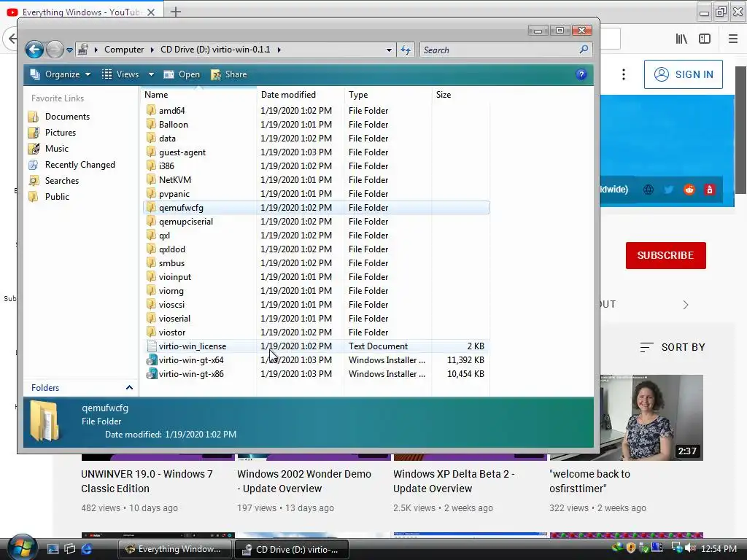
Task: Select the amd64 folder icon
Action: (151, 111)
